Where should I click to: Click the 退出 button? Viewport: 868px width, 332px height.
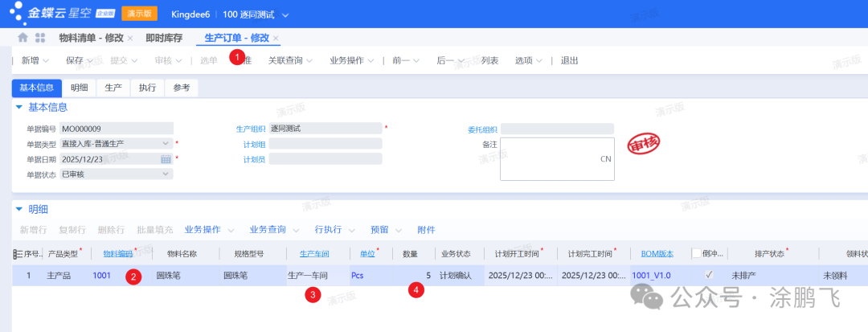(x=569, y=60)
